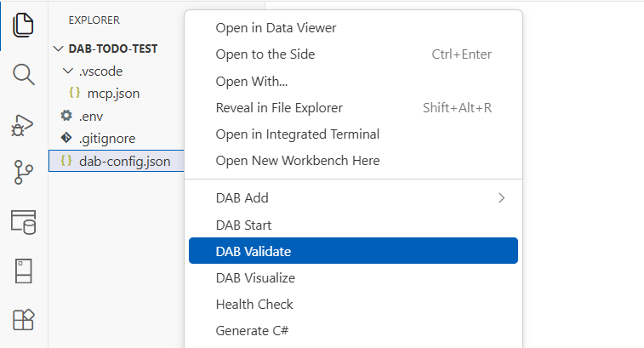
Task: Click the gear icon beside .env
Action: 66,116
